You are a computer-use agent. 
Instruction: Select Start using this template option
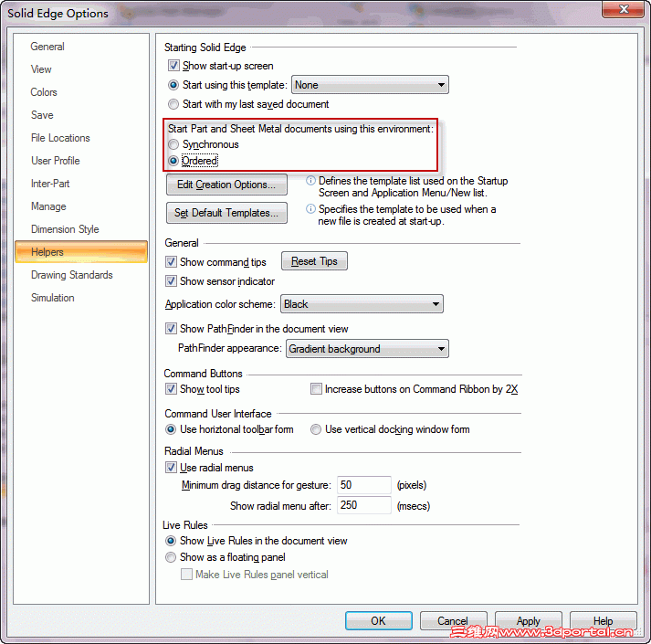click(173, 85)
